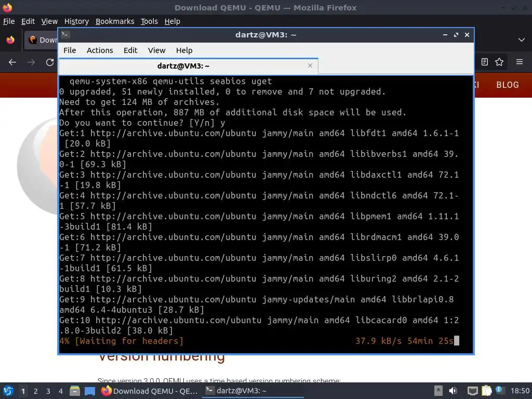Viewport: 532px width, 399px height.
Task: Open the BLOG link on QEMU site
Action: (x=508, y=85)
